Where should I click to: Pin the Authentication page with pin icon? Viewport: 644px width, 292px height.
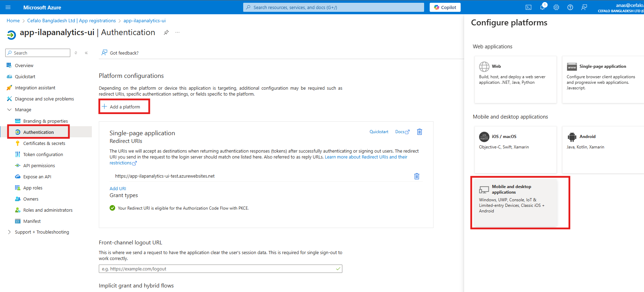point(166,32)
